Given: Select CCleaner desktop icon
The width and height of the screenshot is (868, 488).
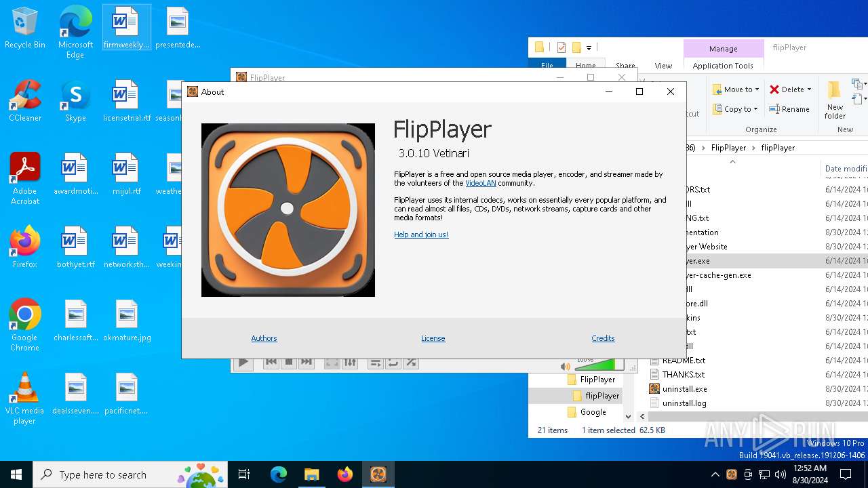Looking at the screenshot, I should pyautogui.click(x=24, y=102).
